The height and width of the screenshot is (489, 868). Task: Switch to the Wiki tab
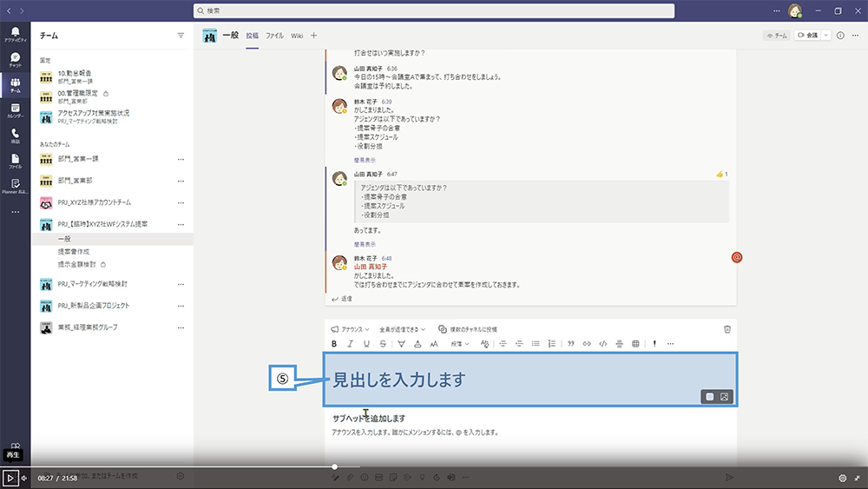point(297,36)
